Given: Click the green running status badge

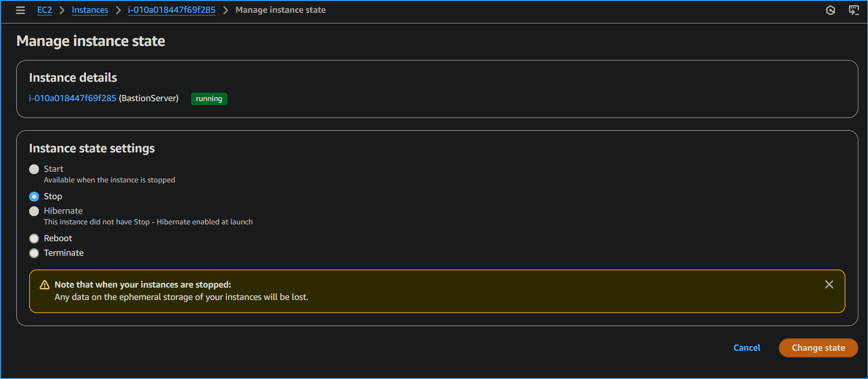Looking at the screenshot, I should coord(209,99).
